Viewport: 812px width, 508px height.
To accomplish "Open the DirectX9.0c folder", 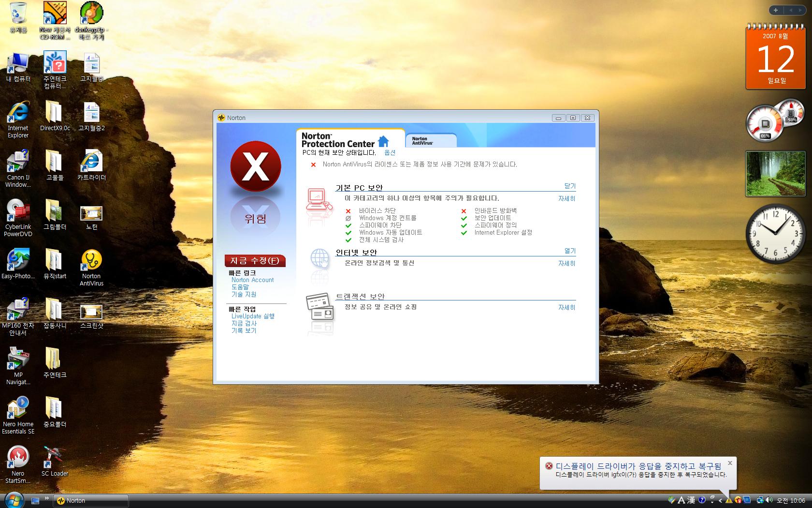I will point(55,117).
